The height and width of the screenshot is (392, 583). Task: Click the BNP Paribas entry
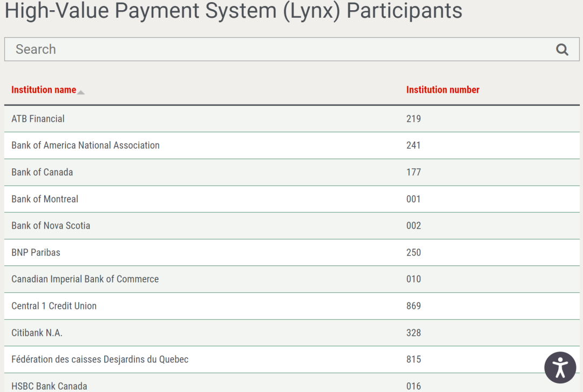[x=36, y=252]
